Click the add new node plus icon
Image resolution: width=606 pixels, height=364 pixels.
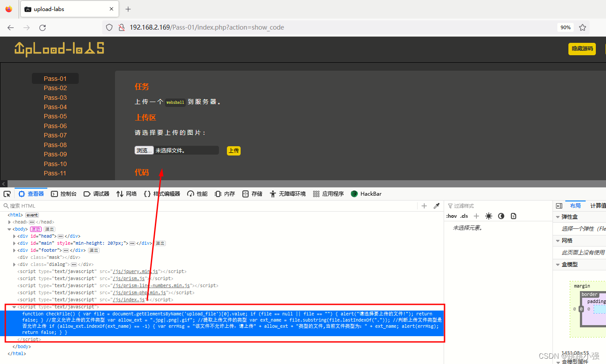pos(424,206)
